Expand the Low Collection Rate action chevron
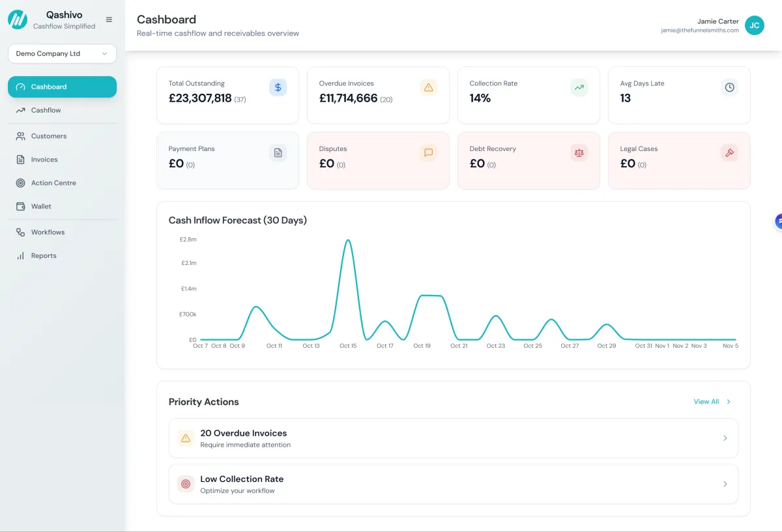 [x=725, y=484]
